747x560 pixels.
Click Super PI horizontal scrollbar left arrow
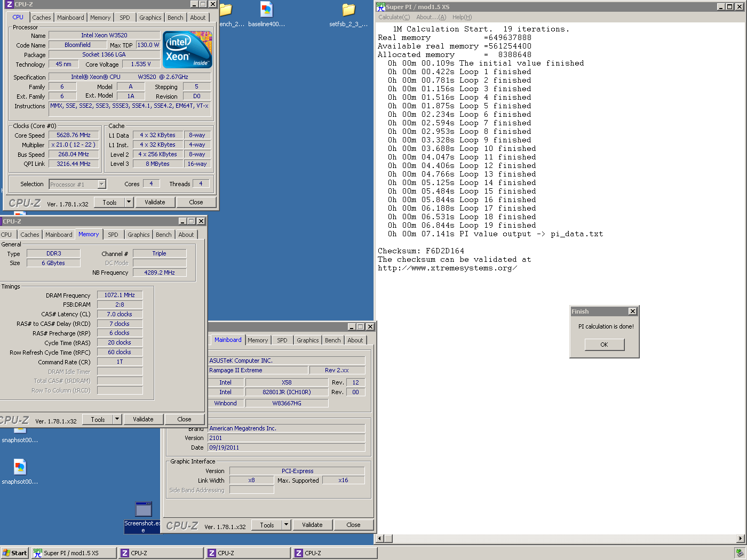point(380,539)
